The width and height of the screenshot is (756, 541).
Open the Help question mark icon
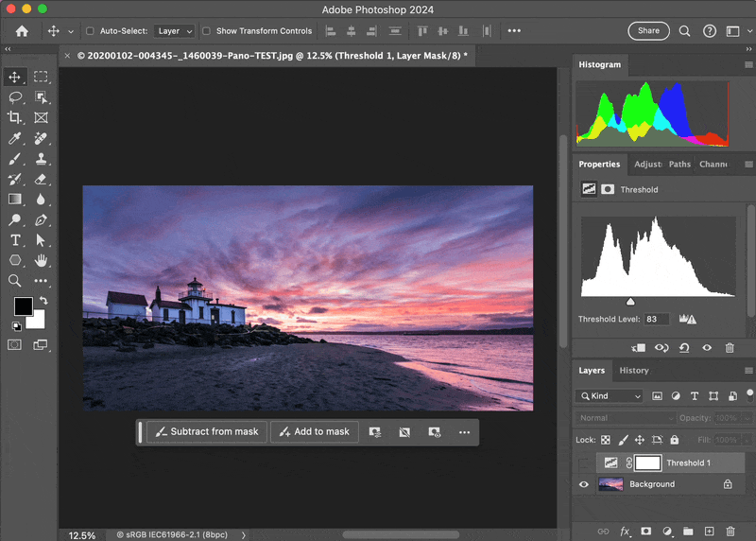point(710,31)
